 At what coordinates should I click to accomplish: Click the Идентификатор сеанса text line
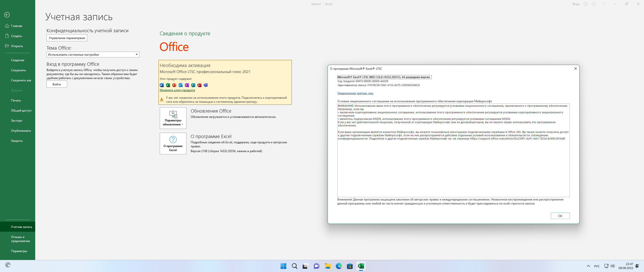coord(379,85)
